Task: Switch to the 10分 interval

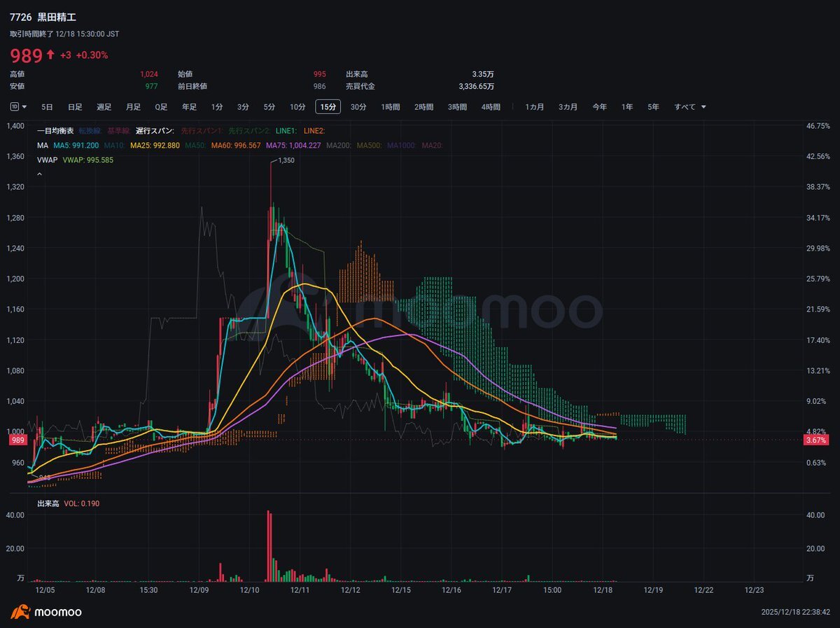Action: (x=297, y=107)
